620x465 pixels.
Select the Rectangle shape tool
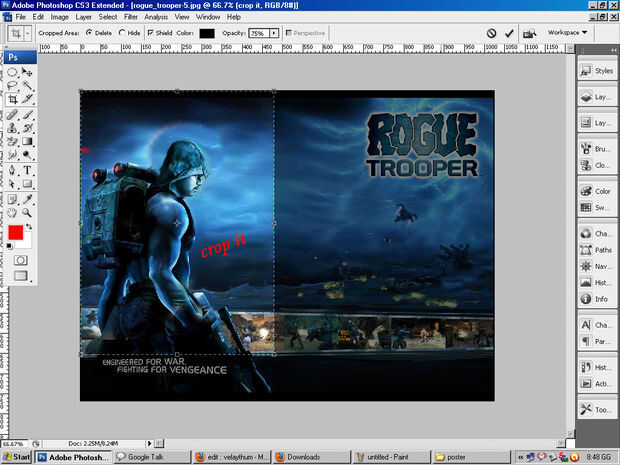(27, 184)
